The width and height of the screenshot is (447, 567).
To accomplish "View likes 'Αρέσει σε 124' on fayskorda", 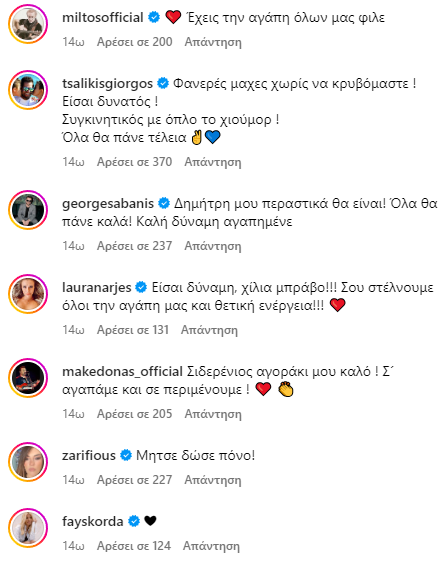I will pos(134,546).
